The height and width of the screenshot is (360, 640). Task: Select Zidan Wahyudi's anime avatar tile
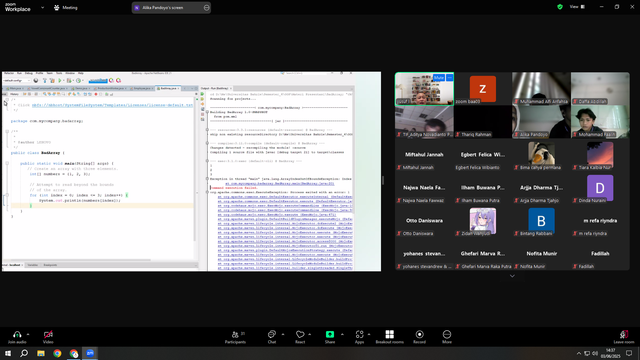[483, 221]
